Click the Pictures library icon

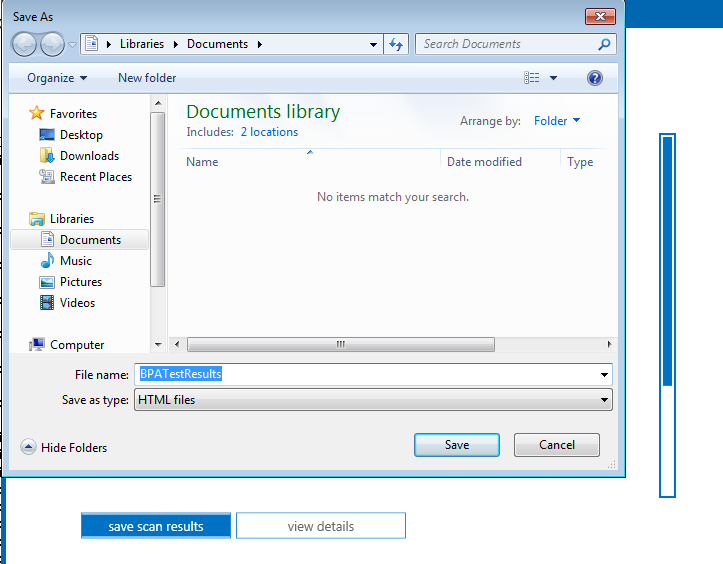point(47,282)
